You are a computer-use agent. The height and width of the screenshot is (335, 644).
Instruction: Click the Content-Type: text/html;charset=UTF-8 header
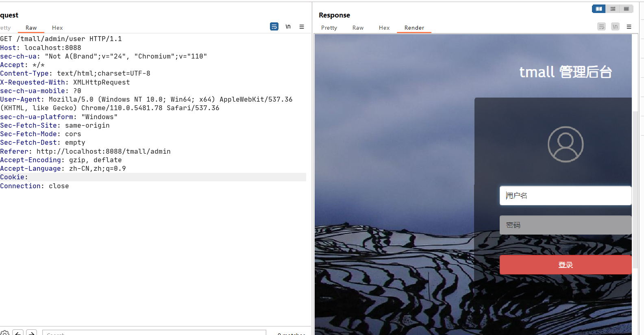click(75, 74)
